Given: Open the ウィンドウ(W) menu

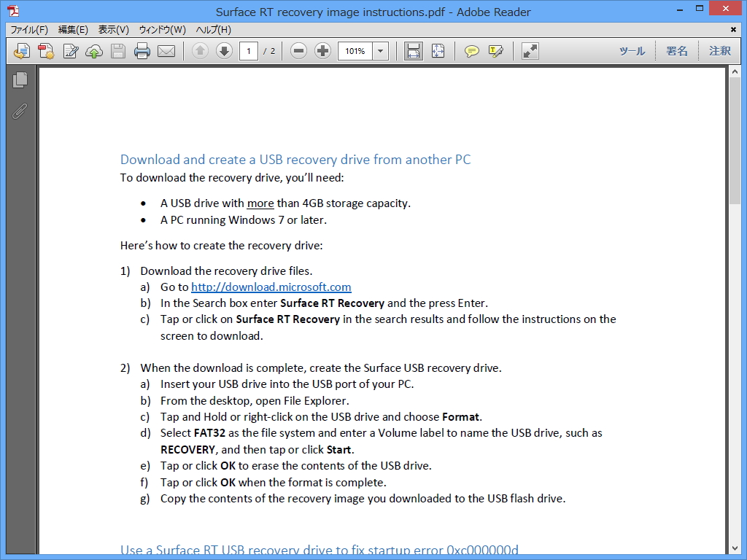Looking at the screenshot, I should 162,30.
